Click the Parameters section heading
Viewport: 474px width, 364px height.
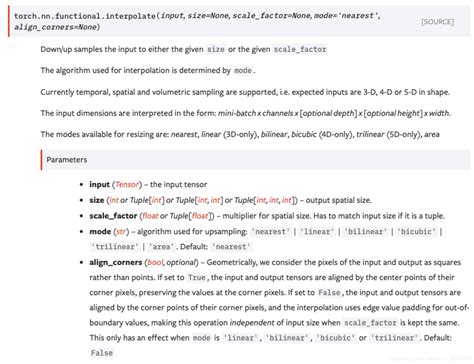pyautogui.click(x=67, y=160)
